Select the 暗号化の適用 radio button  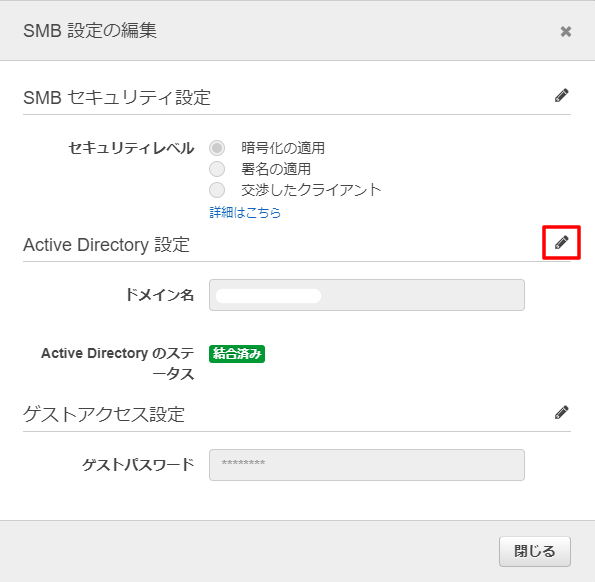[x=217, y=148]
